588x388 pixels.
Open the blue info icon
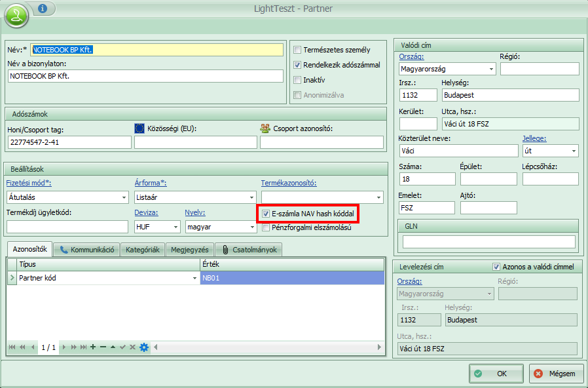[43, 9]
